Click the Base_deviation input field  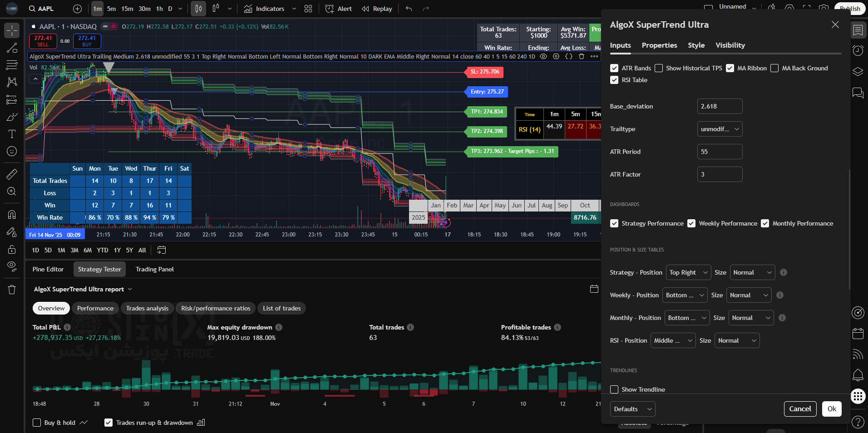point(720,106)
